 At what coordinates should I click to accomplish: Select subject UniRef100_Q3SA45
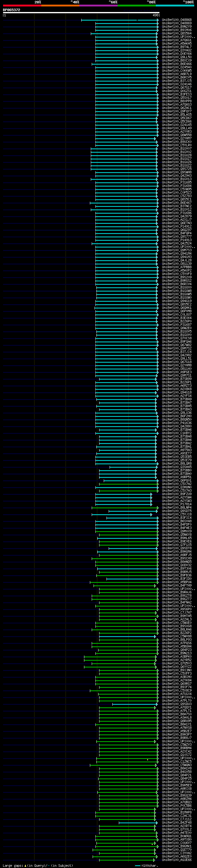coord(177,467)
